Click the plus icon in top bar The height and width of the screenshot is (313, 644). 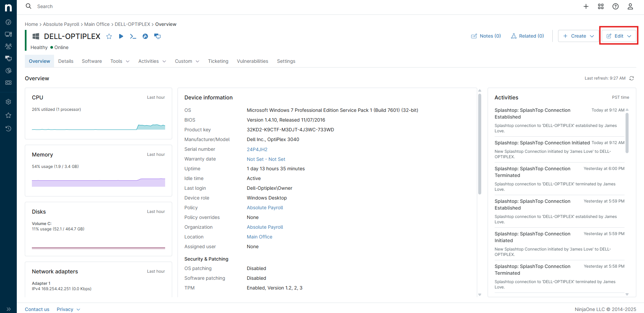(x=586, y=6)
